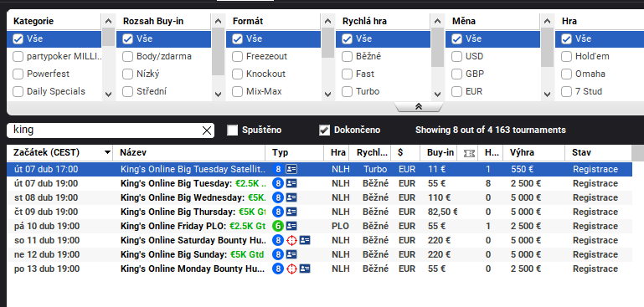Click the 82,50 € buy-in cell
The height and width of the screenshot is (307, 644).
coord(442,212)
